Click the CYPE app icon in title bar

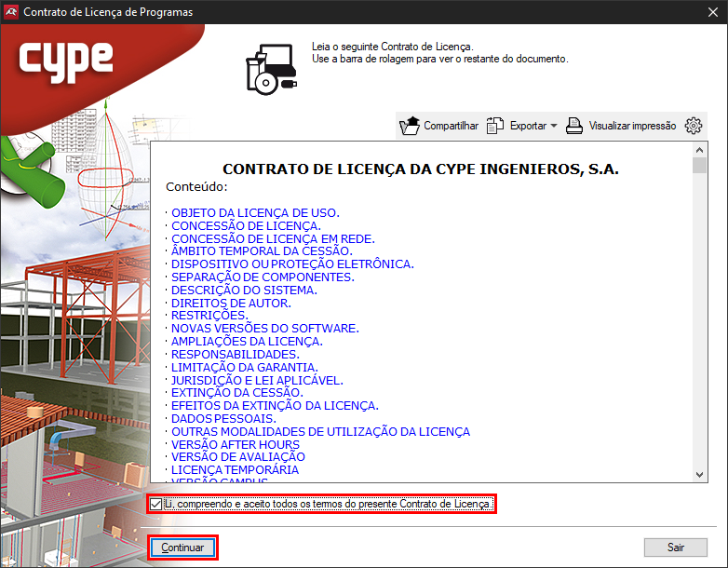click(10, 12)
